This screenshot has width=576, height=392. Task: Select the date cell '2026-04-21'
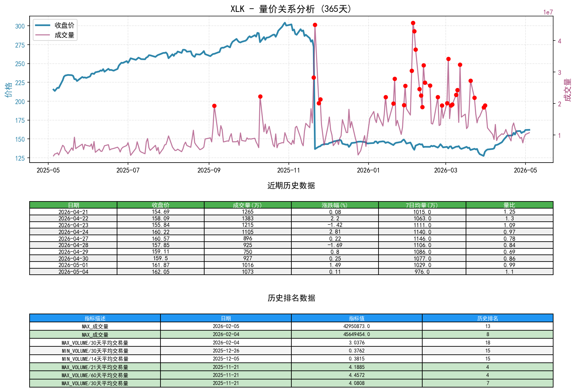click(x=73, y=212)
